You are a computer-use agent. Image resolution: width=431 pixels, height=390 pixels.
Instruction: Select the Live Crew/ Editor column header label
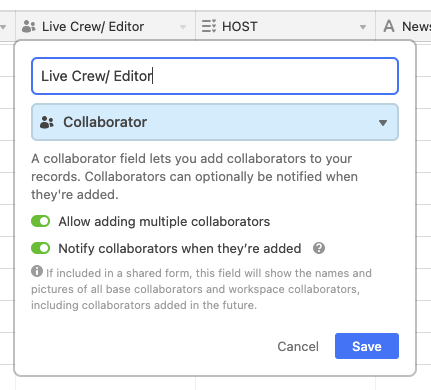93,26
